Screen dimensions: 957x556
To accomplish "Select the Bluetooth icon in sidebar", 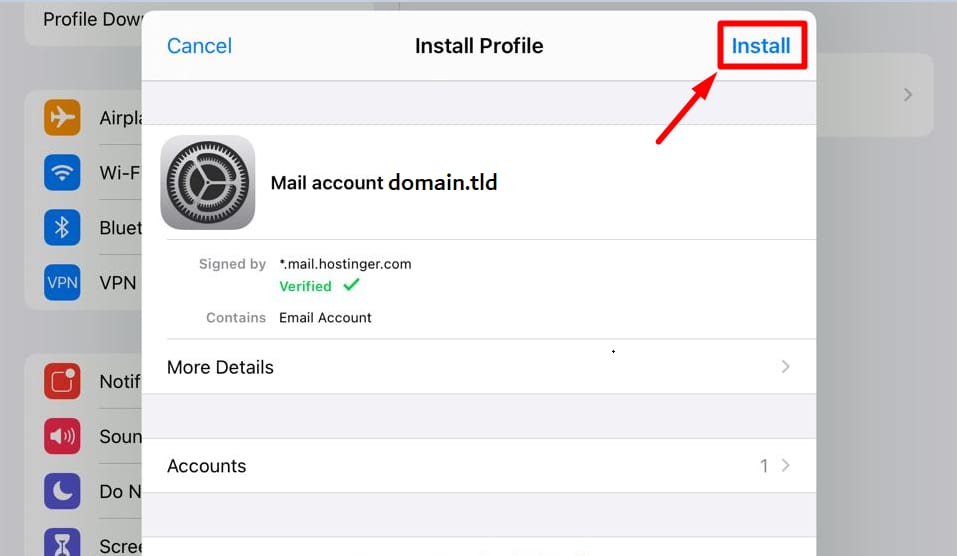I will coord(62,228).
